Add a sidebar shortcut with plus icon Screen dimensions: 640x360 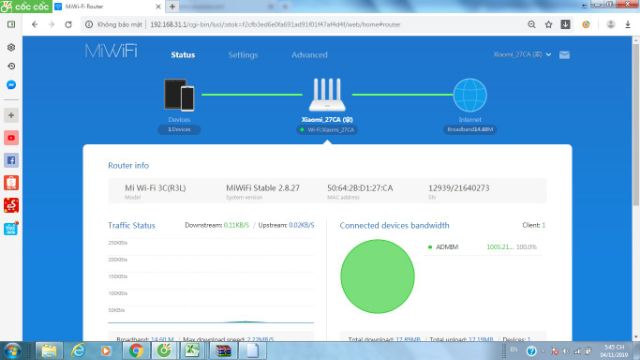pyautogui.click(x=11, y=116)
